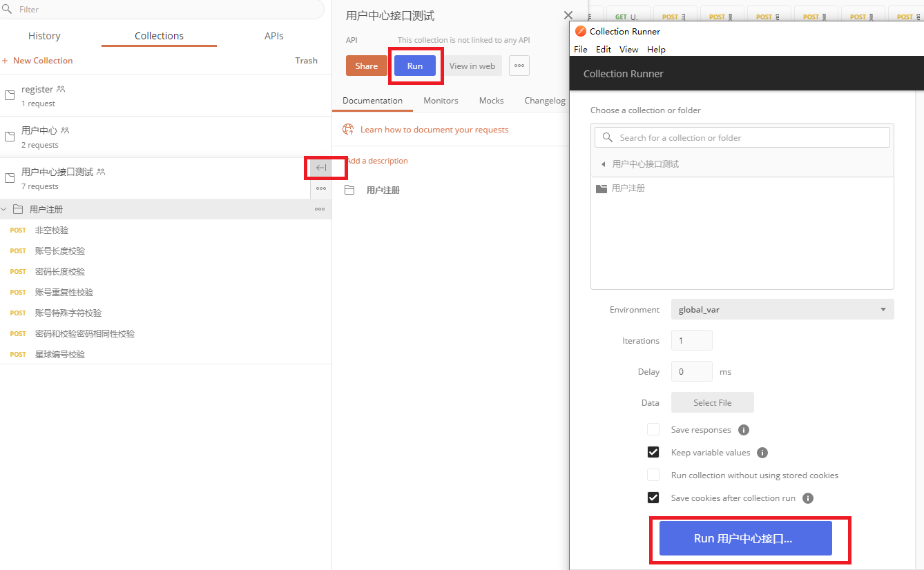Click the Iterations input field
Screen dimensions: 924x570
[691, 340]
